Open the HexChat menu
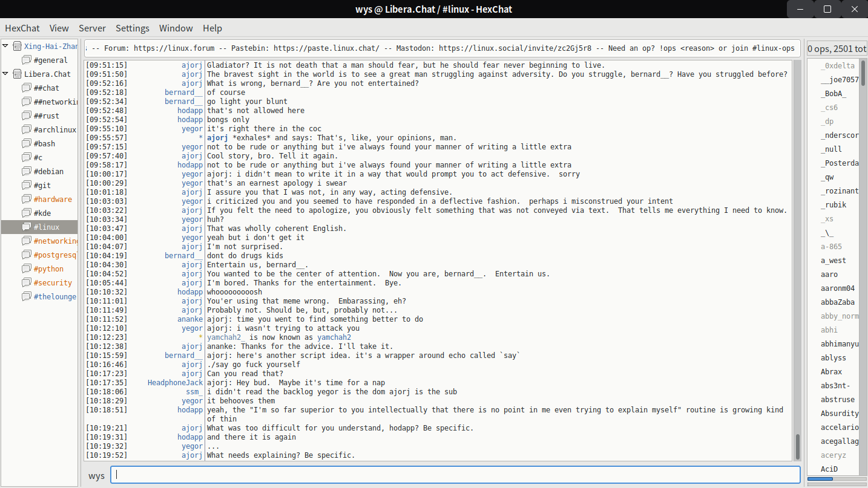Image resolution: width=868 pixels, height=488 pixels. pos(22,28)
